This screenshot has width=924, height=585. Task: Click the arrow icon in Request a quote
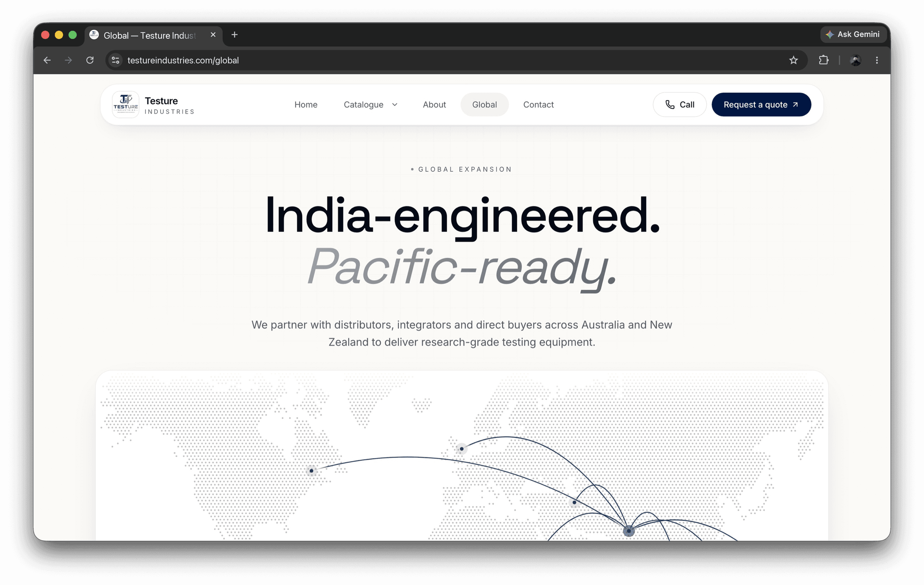click(795, 105)
